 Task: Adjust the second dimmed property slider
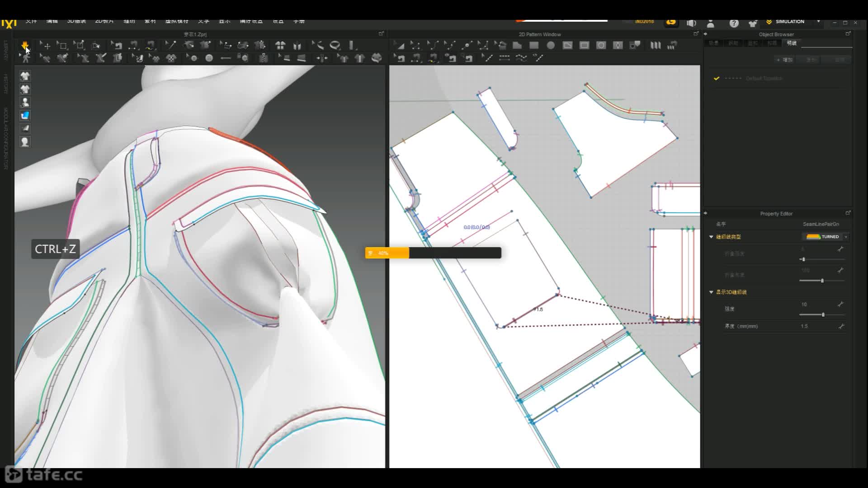(x=822, y=281)
